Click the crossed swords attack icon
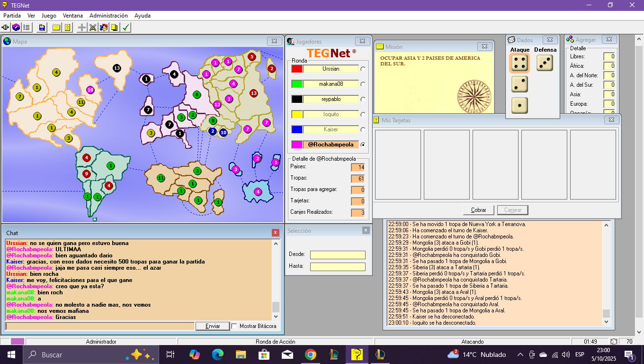 point(93,27)
